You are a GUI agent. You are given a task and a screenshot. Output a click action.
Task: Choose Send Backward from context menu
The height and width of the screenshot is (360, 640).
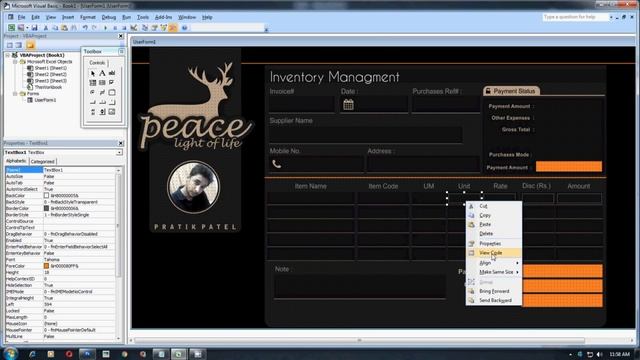[x=493, y=300]
